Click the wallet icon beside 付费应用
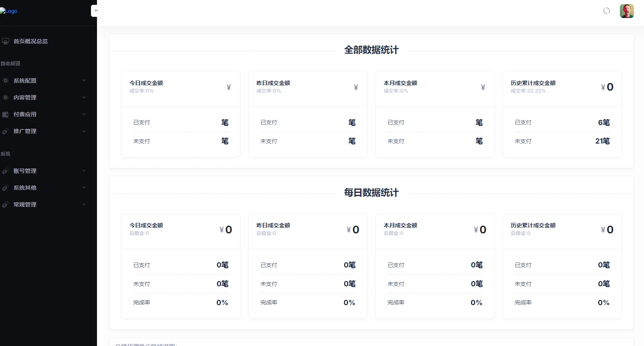The image size is (644, 346). coord(6,114)
